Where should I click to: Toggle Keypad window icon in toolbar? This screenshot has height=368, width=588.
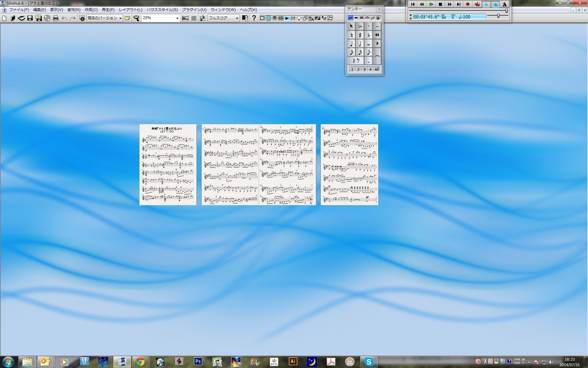tap(268, 18)
